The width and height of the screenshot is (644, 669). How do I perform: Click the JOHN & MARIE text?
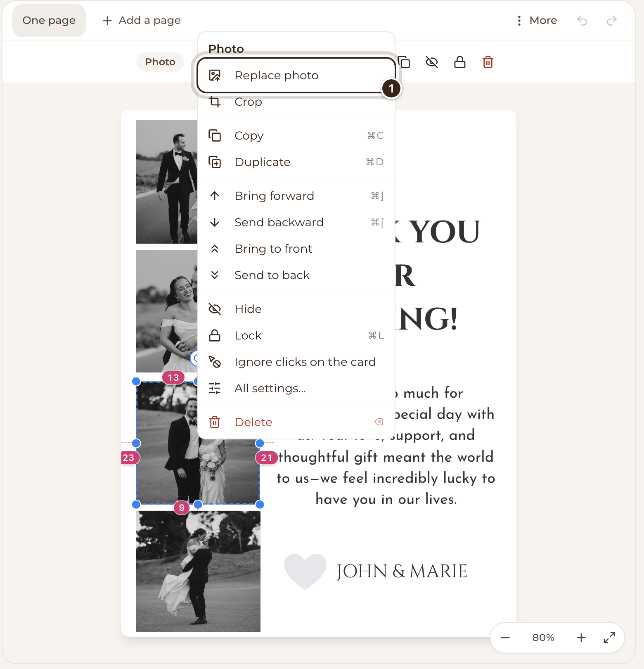(402, 571)
